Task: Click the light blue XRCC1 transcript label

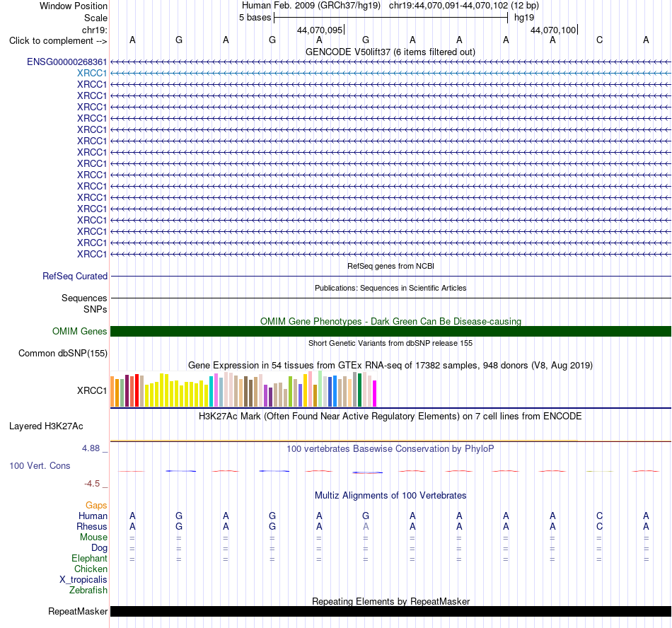Action: [x=92, y=74]
